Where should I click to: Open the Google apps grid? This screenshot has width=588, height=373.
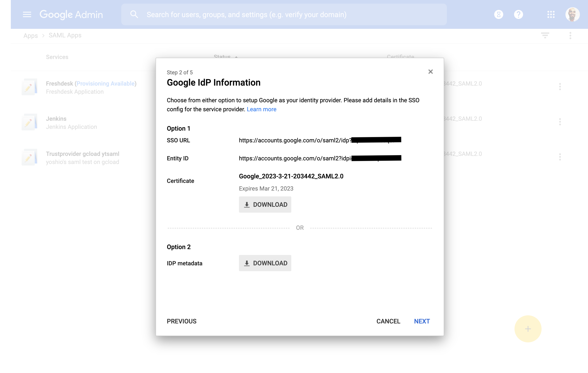[x=551, y=14]
